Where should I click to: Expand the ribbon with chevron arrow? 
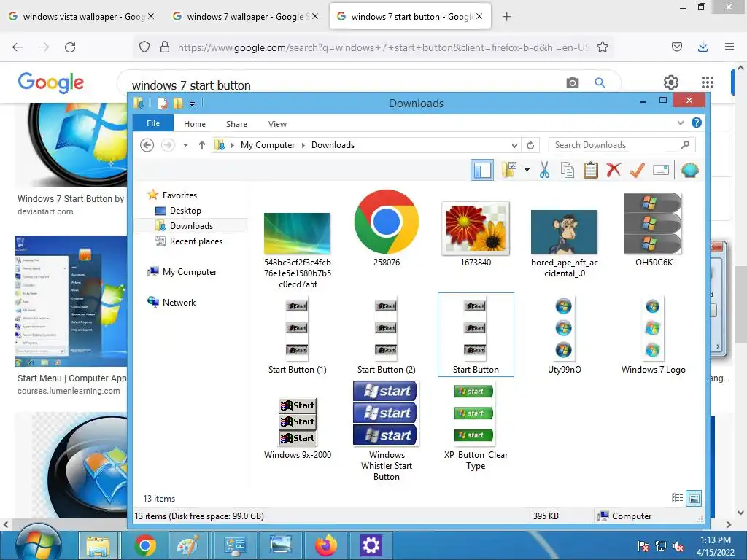pyautogui.click(x=681, y=122)
